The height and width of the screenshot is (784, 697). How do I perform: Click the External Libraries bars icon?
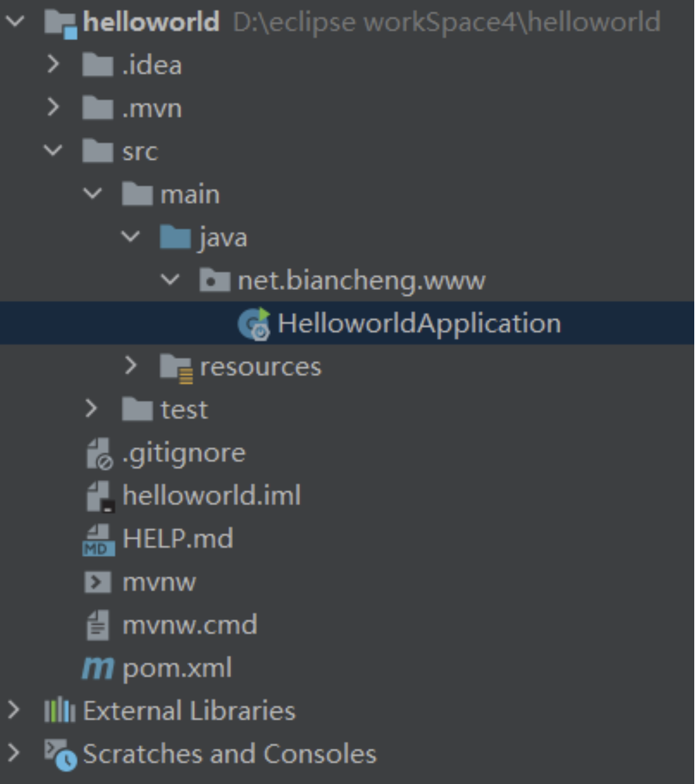tap(60, 710)
